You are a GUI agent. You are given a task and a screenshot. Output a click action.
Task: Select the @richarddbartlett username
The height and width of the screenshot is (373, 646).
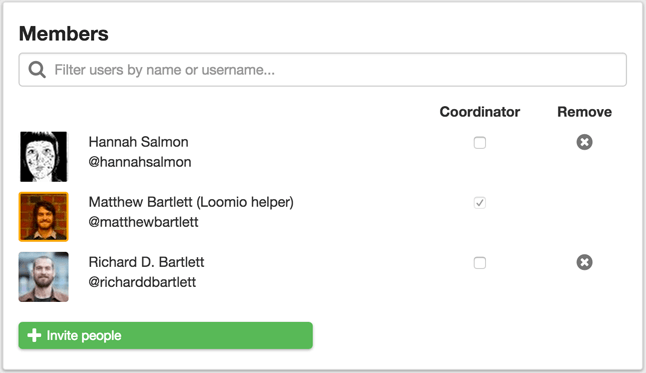(x=142, y=282)
